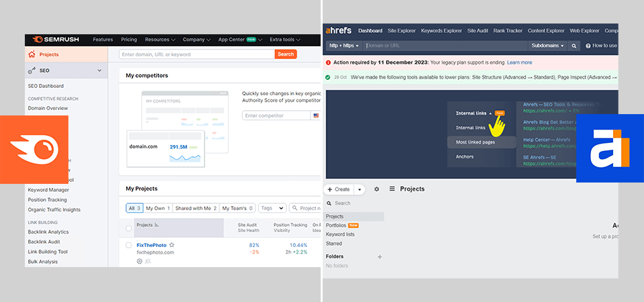The height and width of the screenshot is (302, 644).
Task: Open the http + https protocol dropdown
Action: pyautogui.click(x=344, y=46)
